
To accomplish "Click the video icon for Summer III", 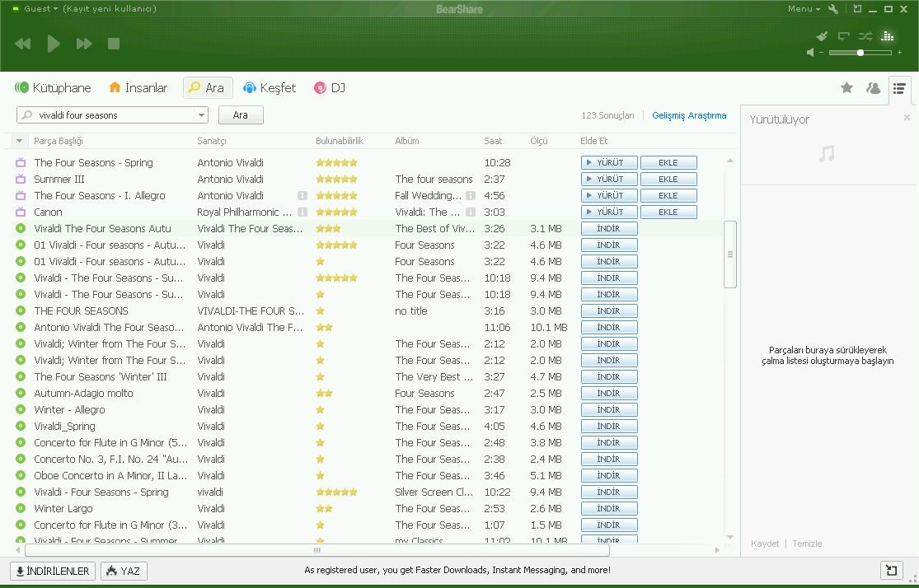I will [x=21, y=180].
